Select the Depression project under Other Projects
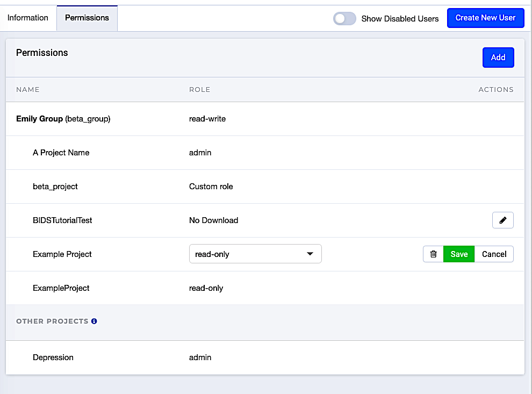This screenshot has width=532, height=394. pos(53,357)
